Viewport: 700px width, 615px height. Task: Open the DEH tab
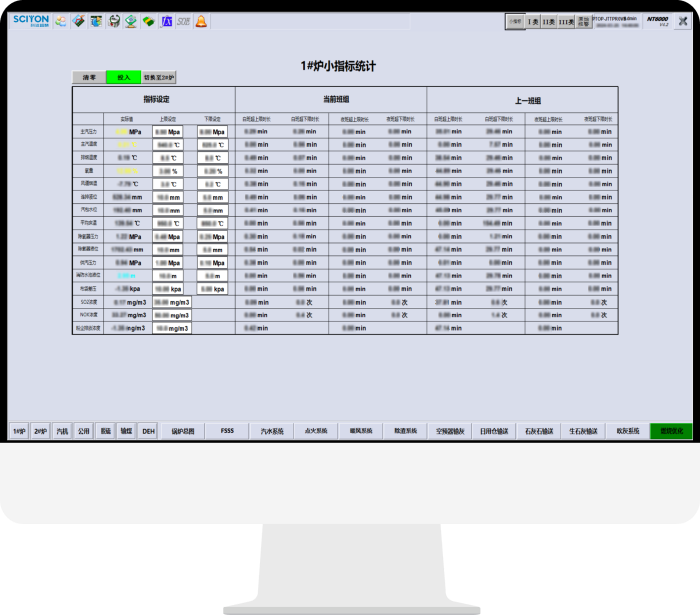148,431
